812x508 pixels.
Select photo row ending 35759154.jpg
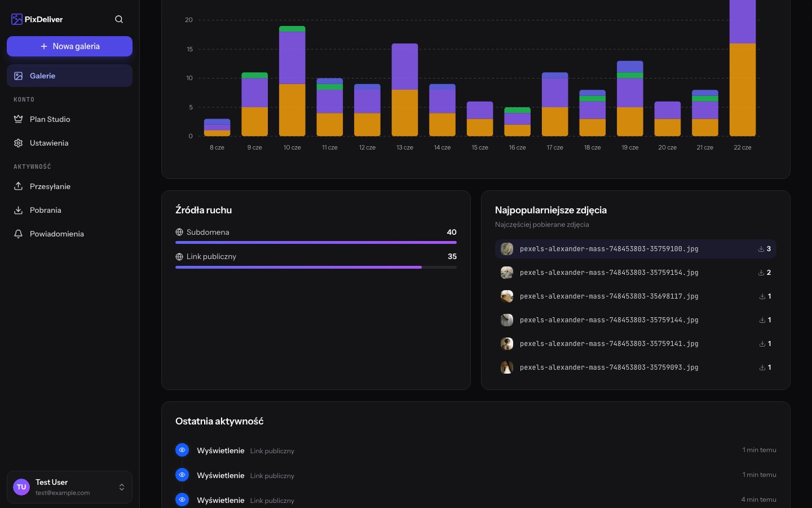tap(636, 273)
